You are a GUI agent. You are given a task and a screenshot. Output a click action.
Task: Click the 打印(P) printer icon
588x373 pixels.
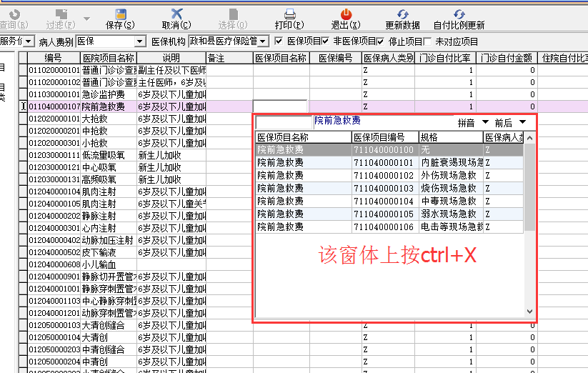tap(289, 14)
